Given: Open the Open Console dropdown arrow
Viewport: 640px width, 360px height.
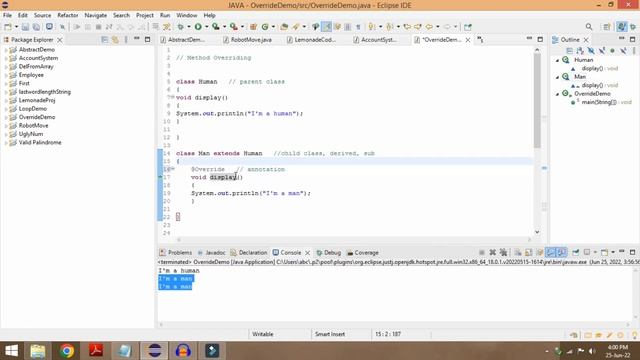Looking at the screenshot, I should point(613,252).
